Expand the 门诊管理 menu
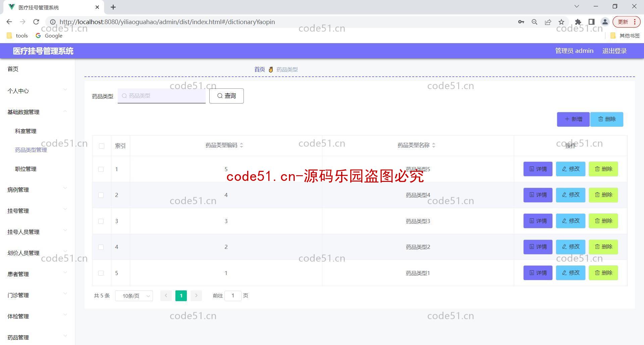644x345 pixels. pyautogui.click(x=37, y=295)
